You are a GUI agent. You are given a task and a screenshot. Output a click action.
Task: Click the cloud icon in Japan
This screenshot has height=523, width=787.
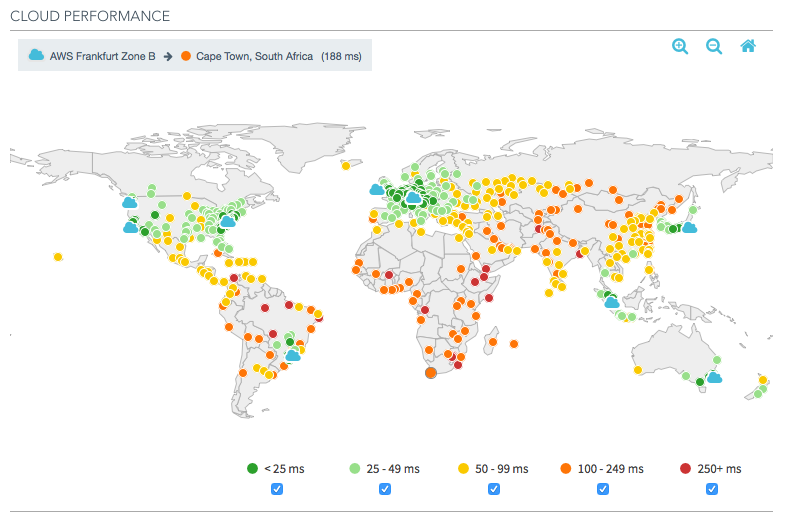coord(690,228)
